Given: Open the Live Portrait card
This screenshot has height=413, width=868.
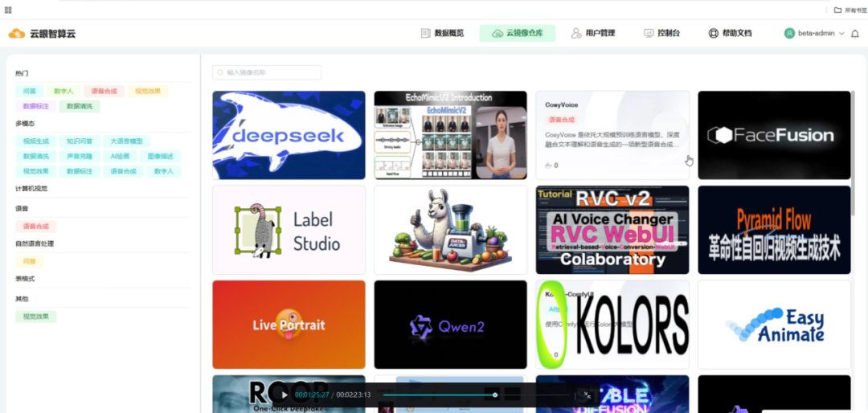Looking at the screenshot, I should (289, 325).
